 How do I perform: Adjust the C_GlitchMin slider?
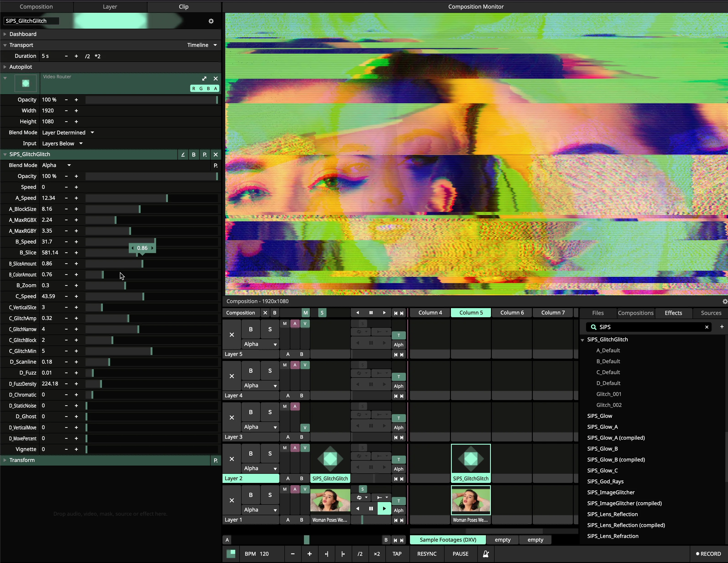pyautogui.click(x=152, y=351)
